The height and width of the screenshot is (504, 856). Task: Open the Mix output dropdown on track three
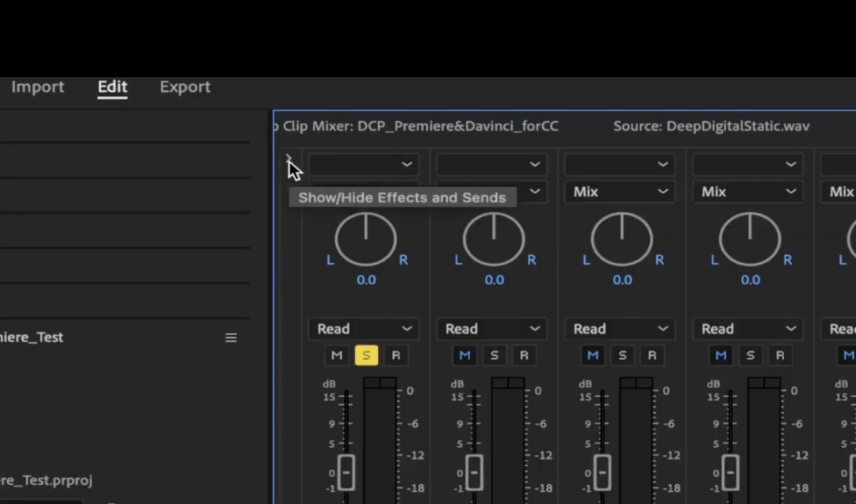(619, 191)
